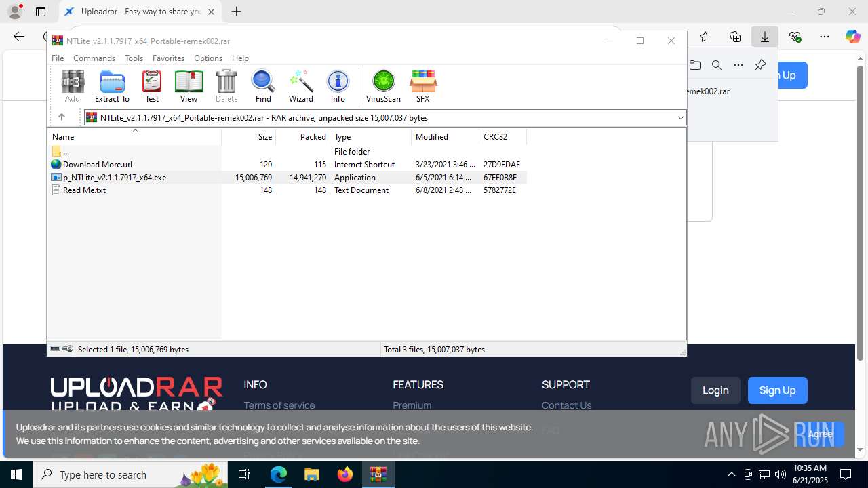The width and height of the screenshot is (868, 488).
Task: Click the Add toolbar icon in WinRAR
Action: (x=73, y=86)
